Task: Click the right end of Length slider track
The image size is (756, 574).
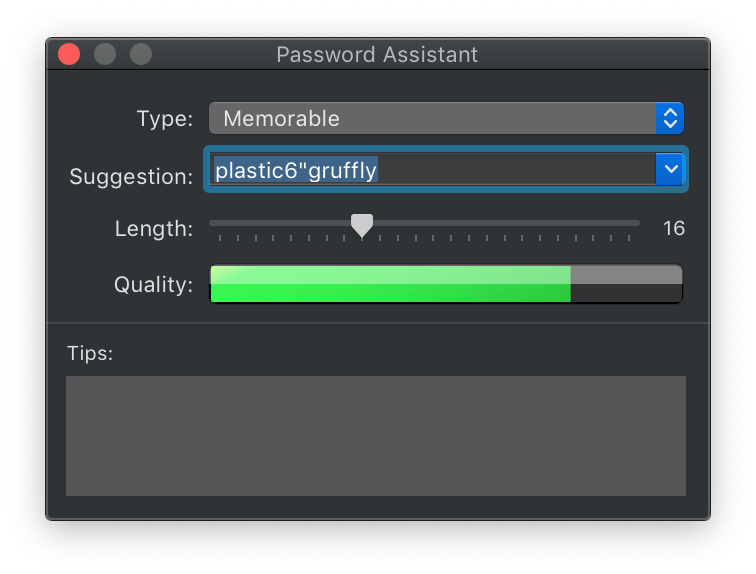Action: click(x=636, y=222)
